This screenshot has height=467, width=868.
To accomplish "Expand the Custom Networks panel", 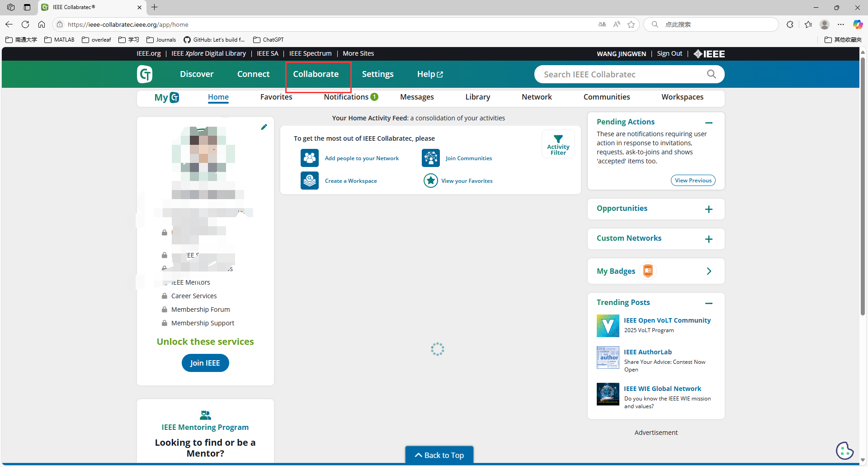I will click(709, 239).
